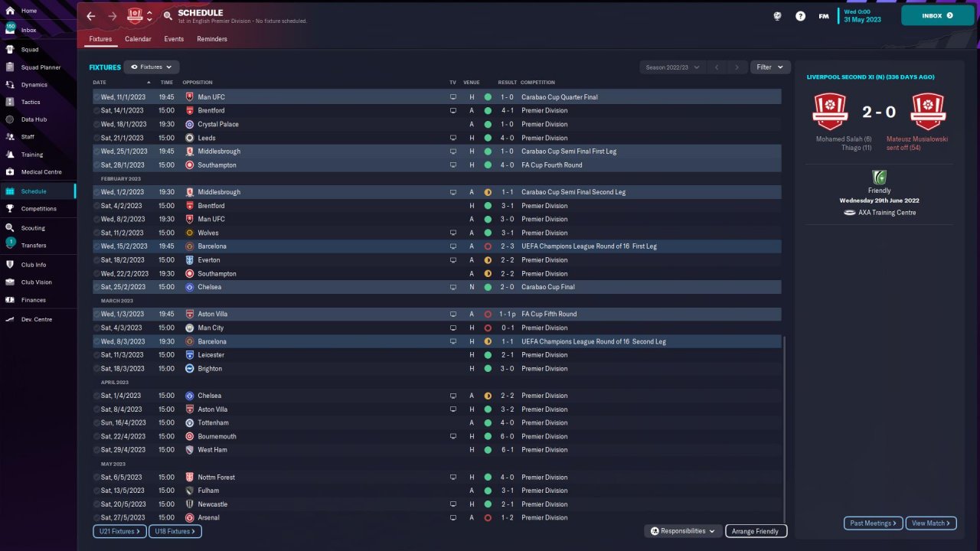The width and height of the screenshot is (980, 551).
Task: Open the Finances section
Action: click(x=33, y=300)
